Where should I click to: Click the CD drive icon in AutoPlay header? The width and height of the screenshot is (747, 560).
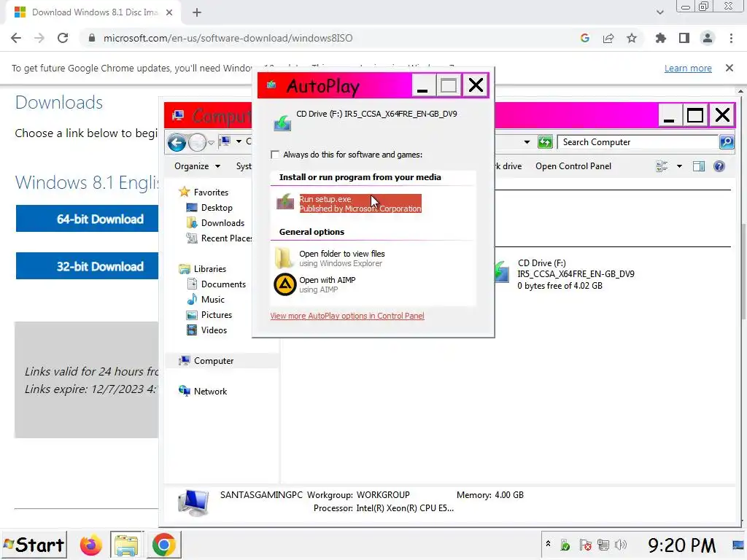tap(282, 123)
